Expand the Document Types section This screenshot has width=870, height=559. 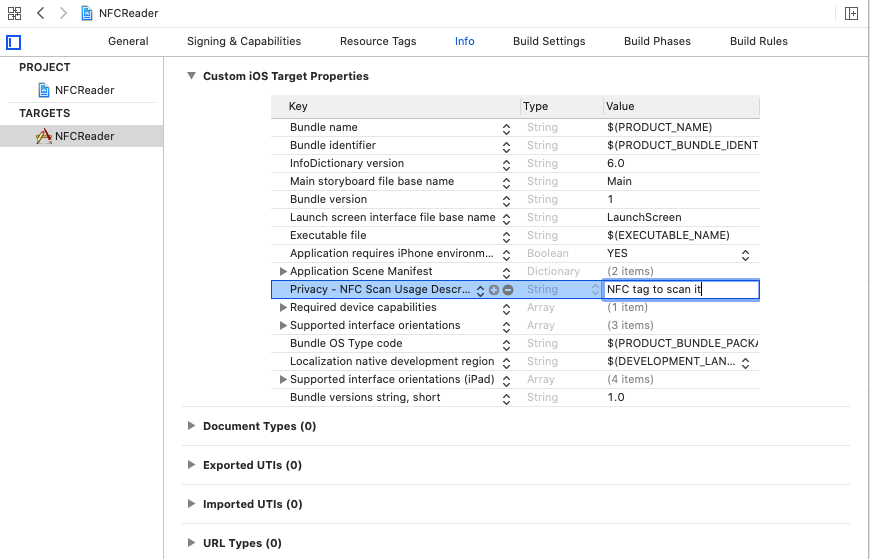(192, 426)
